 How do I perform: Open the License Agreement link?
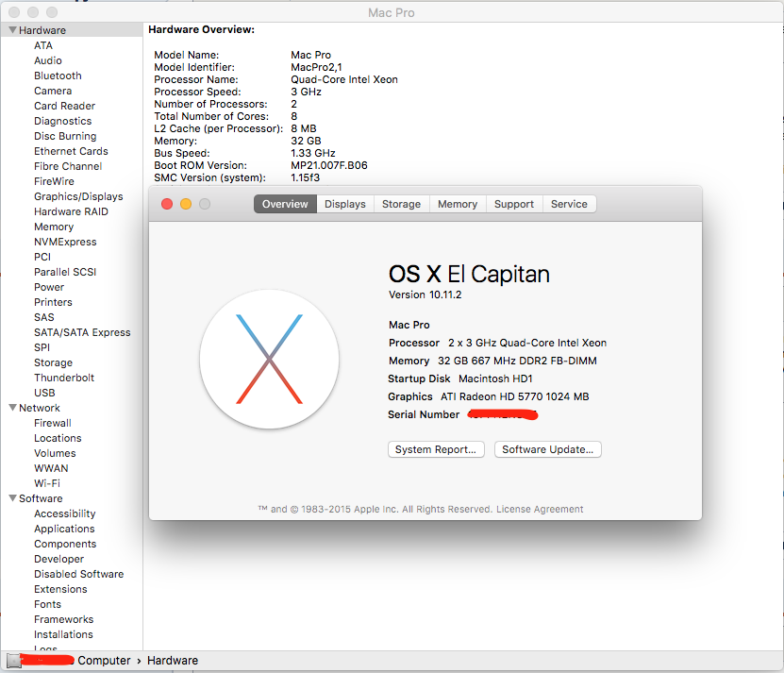(x=540, y=509)
